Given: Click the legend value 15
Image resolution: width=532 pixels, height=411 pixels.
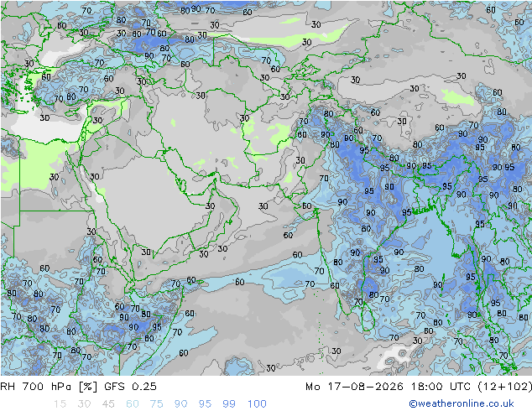Looking at the screenshot, I should [x=60, y=404].
